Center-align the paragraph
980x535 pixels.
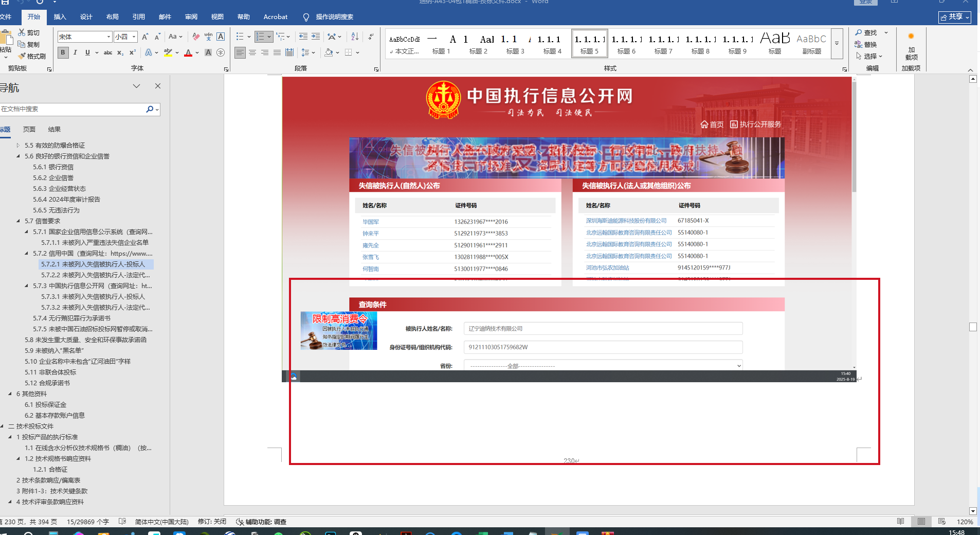(252, 52)
